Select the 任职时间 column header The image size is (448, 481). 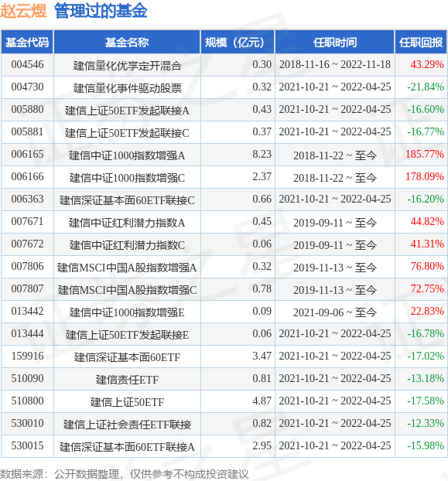335,42
